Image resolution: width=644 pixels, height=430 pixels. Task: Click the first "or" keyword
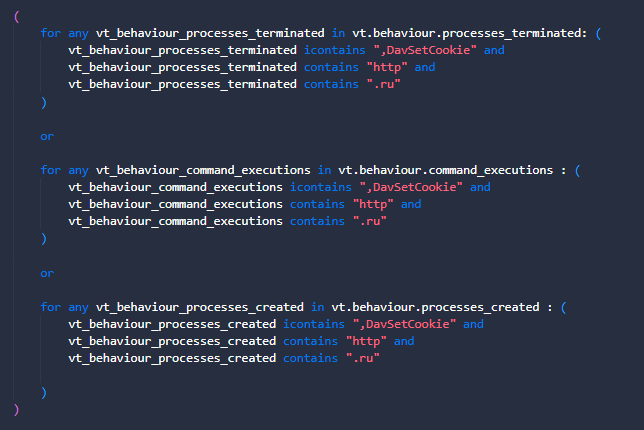tap(47, 136)
